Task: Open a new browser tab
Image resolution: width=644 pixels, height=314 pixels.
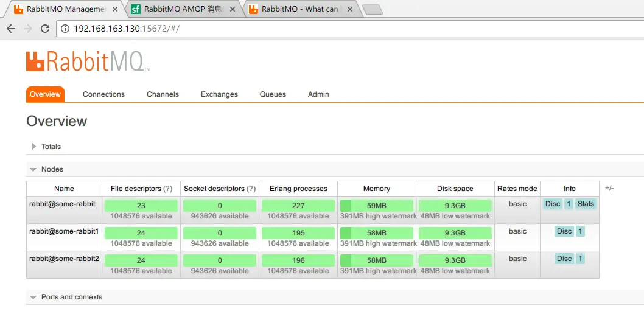Action: [x=373, y=10]
